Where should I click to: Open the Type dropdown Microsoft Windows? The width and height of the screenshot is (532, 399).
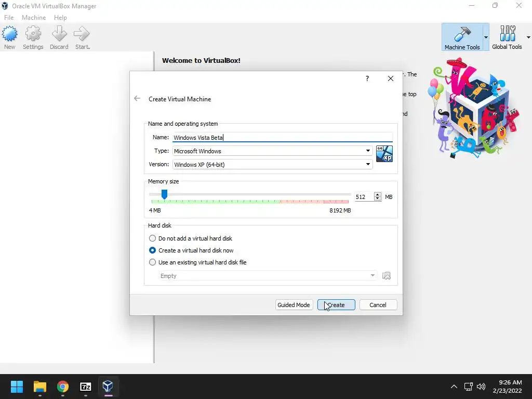coord(272,151)
